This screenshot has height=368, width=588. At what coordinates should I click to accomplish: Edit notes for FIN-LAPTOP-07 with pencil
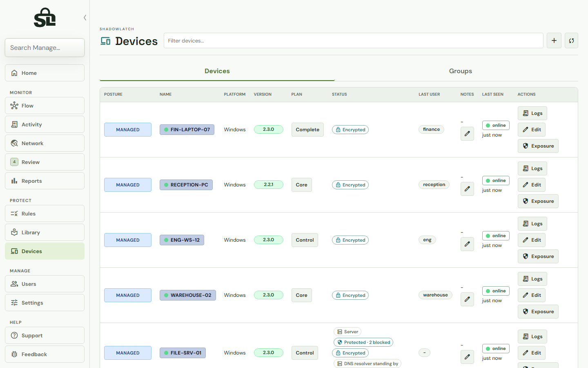tap(467, 134)
